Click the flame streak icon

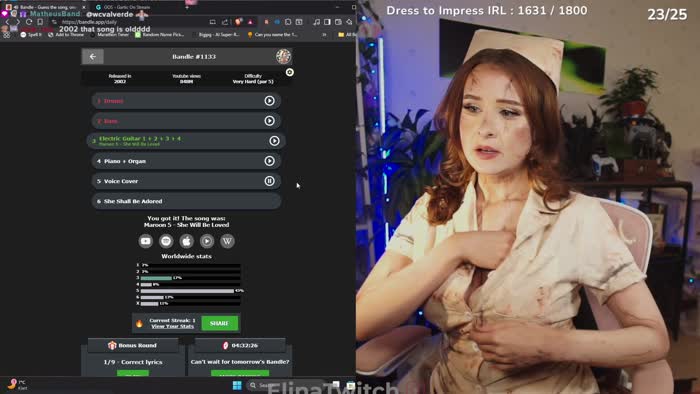click(x=139, y=323)
